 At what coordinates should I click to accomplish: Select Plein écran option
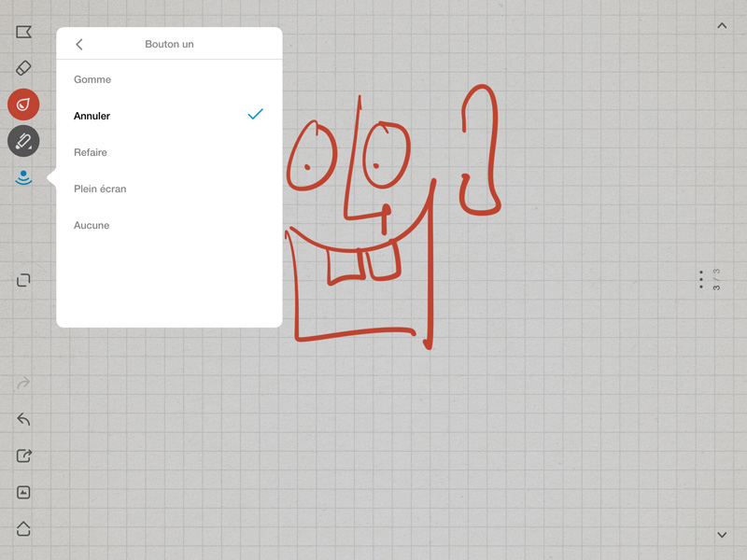click(x=169, y=189)
